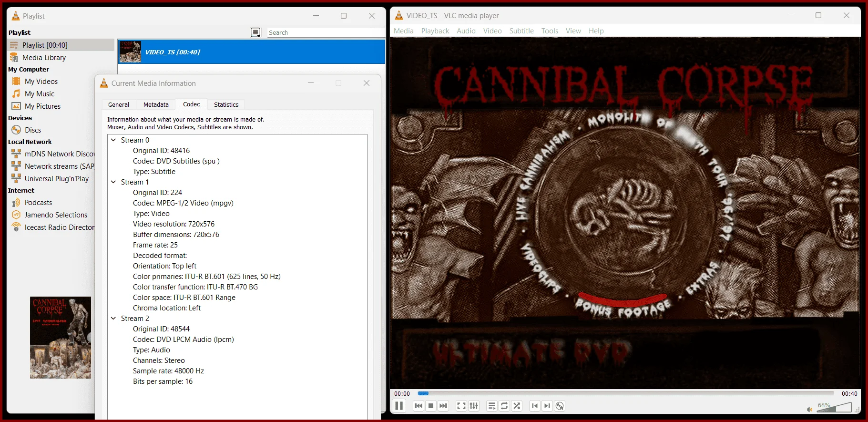Select 'Codec: MPEG-1/2 Video (mpgv)' row
This screenshot has height=422, width=868.
tap(183, 203)
